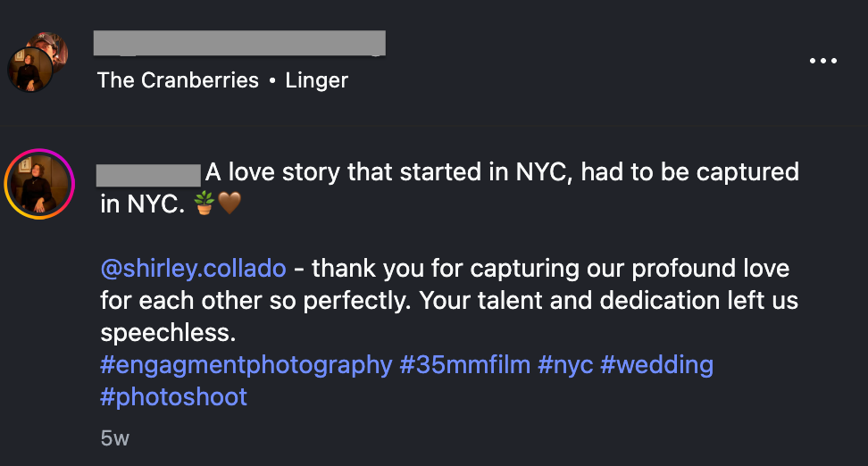Open the three-dot more options menu
Image resolution: width=868 pixels, height=466 pixels.
[x=822, y=61]
